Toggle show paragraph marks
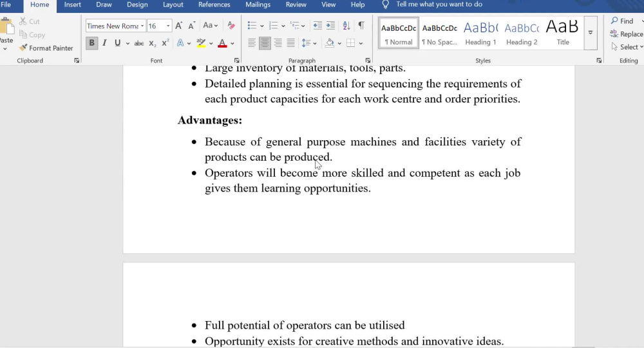Viewport: 644px width, 348px height. [x=361, y=26]
